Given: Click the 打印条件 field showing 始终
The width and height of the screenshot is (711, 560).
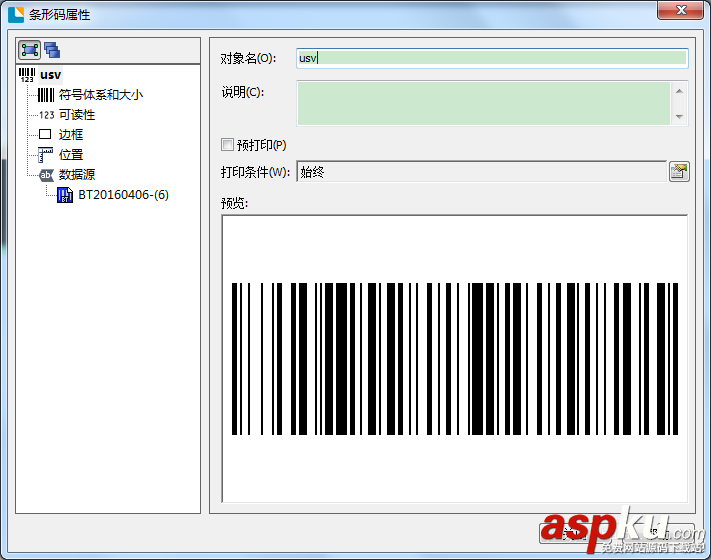Looking at the screenshot, I should (x=482, y=171).
